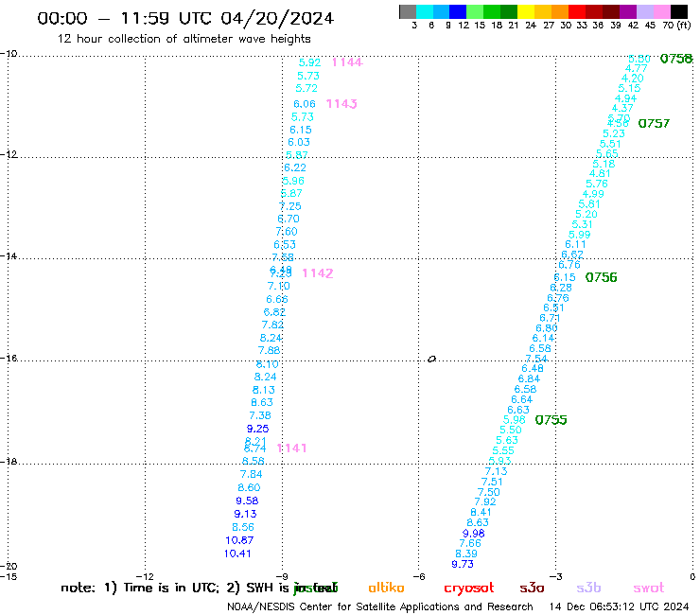Click the wave height value 6.06
The image size is (700, 615).
click(x=305, y=104)
